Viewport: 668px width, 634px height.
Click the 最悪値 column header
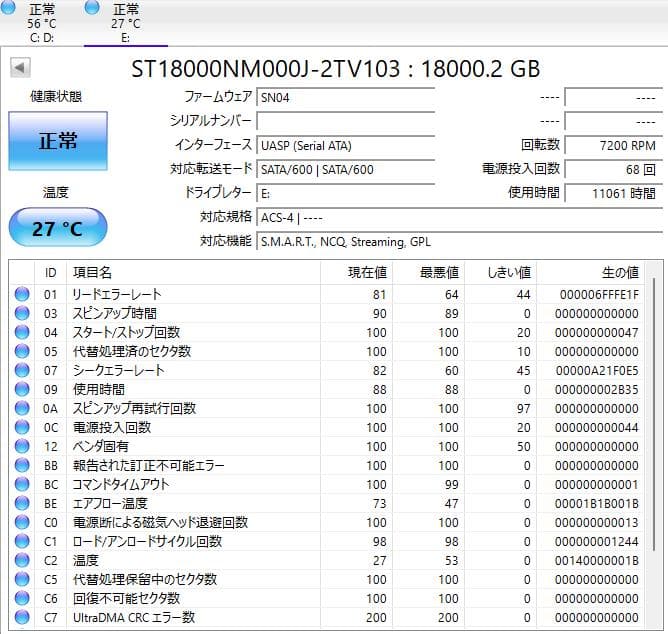pyautogui.click(x=429, y=273)
